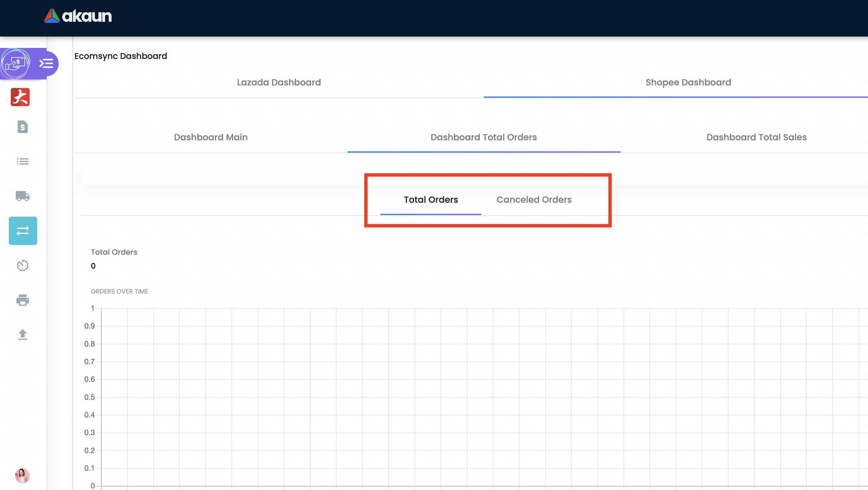Show the Canceled Orders sub-tab
Screen dimensions: 868x490
point(534,200)
